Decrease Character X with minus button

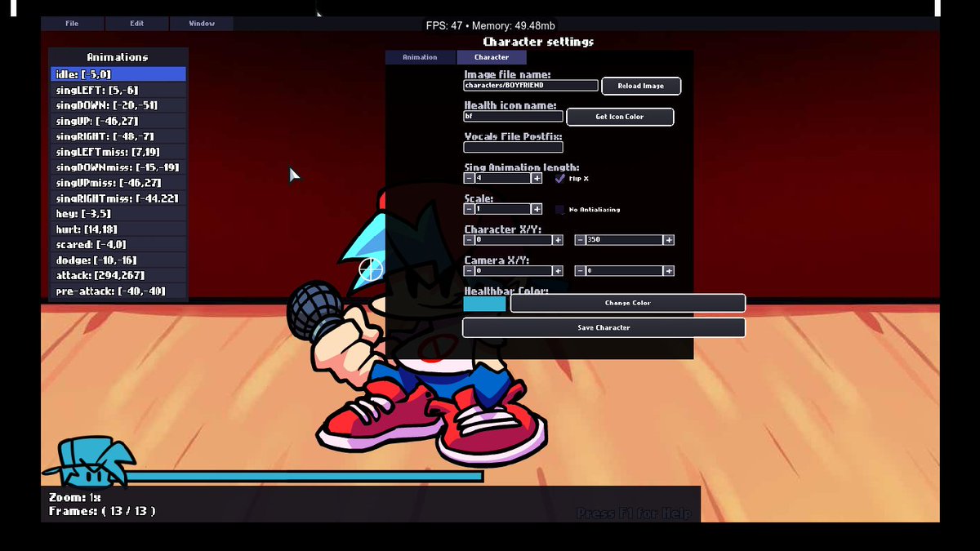coord(469,240)
